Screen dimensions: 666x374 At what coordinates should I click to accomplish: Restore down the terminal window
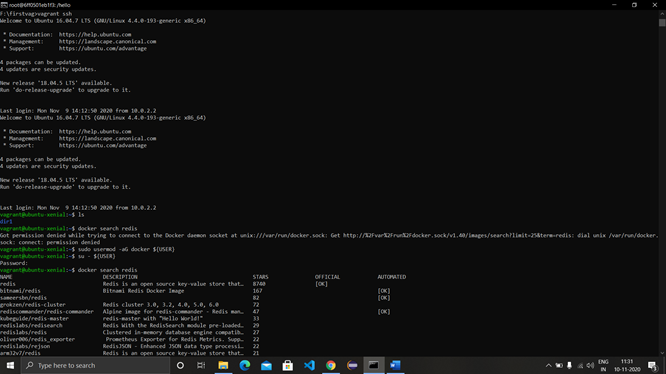[x=634, y=5]
